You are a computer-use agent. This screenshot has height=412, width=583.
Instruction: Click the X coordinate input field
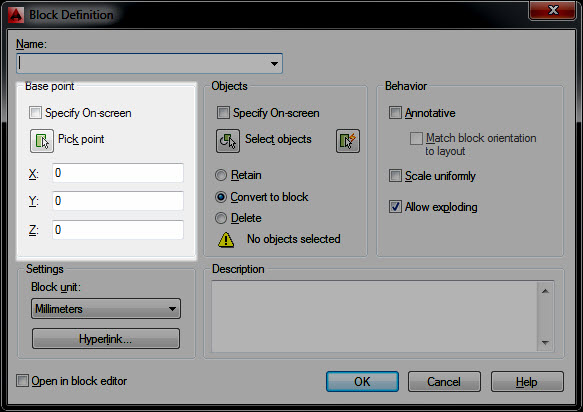(118, 173)
